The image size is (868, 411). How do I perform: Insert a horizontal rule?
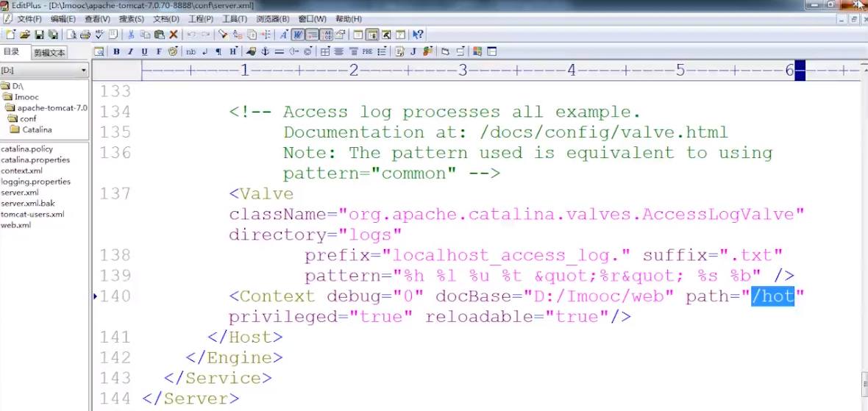pos(279,51)
